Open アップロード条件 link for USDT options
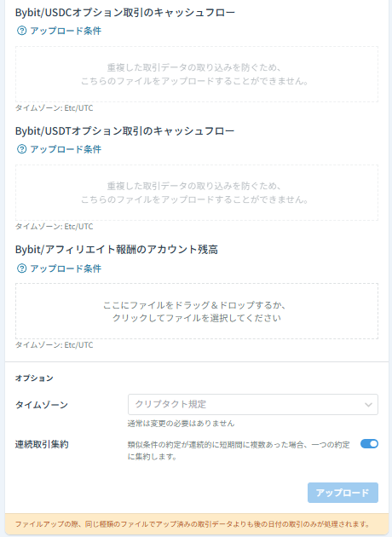 [66, 149]
